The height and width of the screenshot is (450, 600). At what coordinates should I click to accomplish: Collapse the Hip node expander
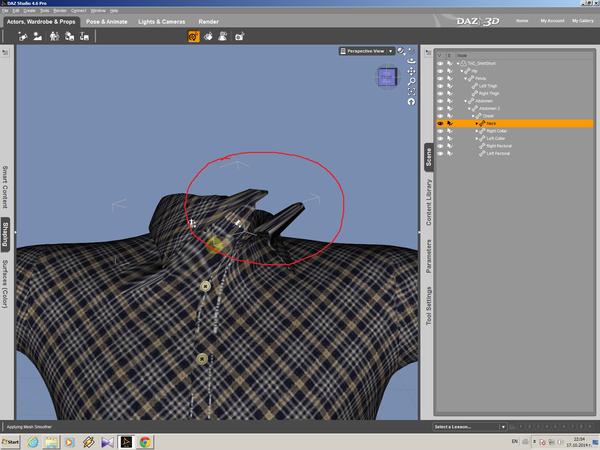click(462, 71)
